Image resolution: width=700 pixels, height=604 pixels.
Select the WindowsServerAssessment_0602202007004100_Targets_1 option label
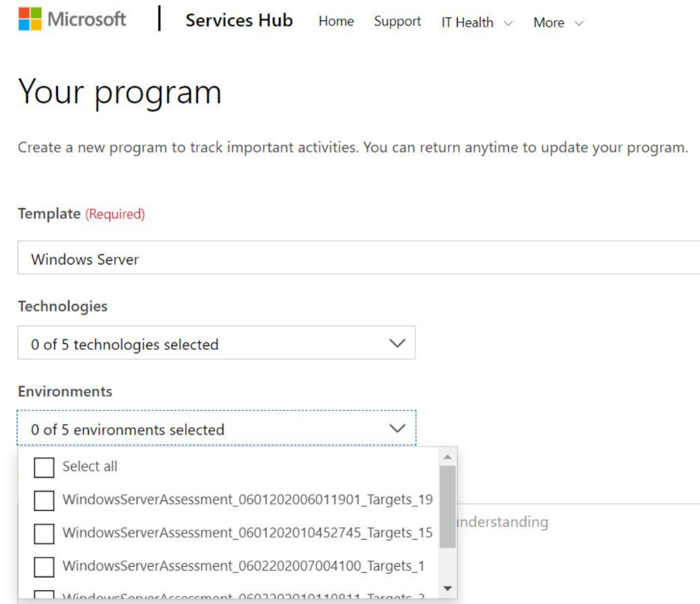pos(243,566)
